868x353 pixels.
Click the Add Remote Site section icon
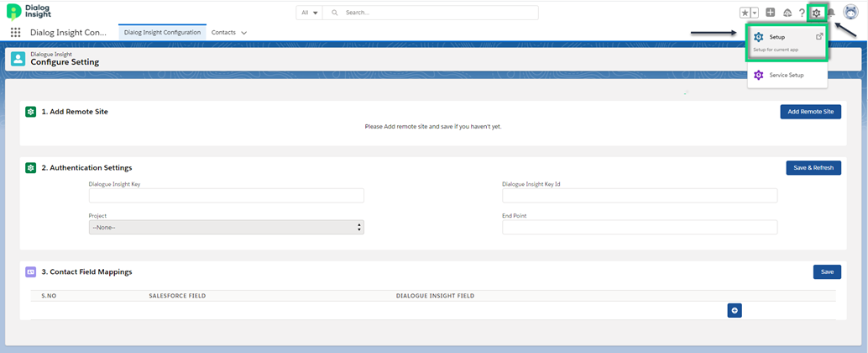pyautogui.click(x=30, y=112)
